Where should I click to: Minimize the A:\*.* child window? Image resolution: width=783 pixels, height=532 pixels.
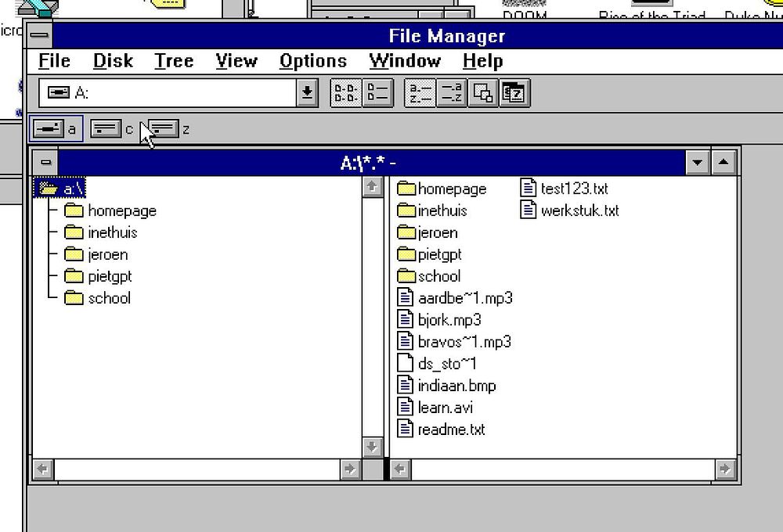click(x=698, y=162)
